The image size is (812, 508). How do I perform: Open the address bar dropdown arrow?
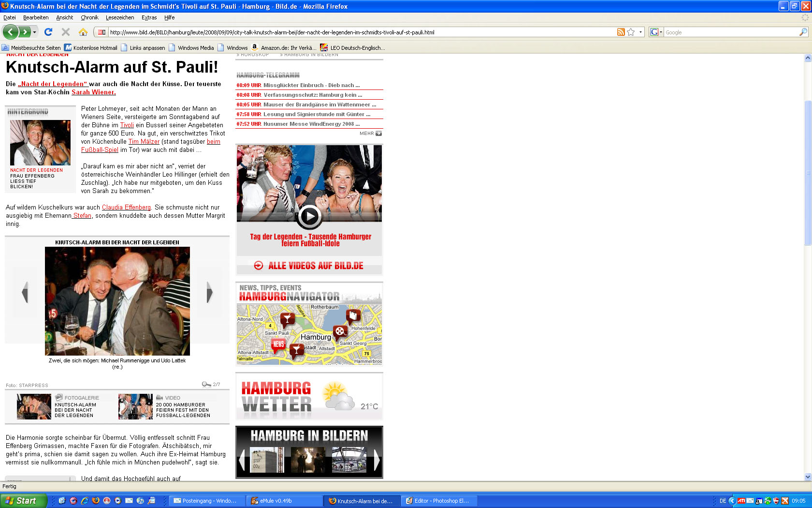(641, 32)
